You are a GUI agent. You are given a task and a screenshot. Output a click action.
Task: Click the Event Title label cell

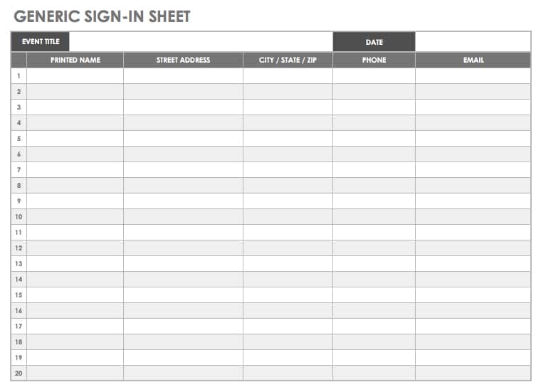[x=41, y=42]
